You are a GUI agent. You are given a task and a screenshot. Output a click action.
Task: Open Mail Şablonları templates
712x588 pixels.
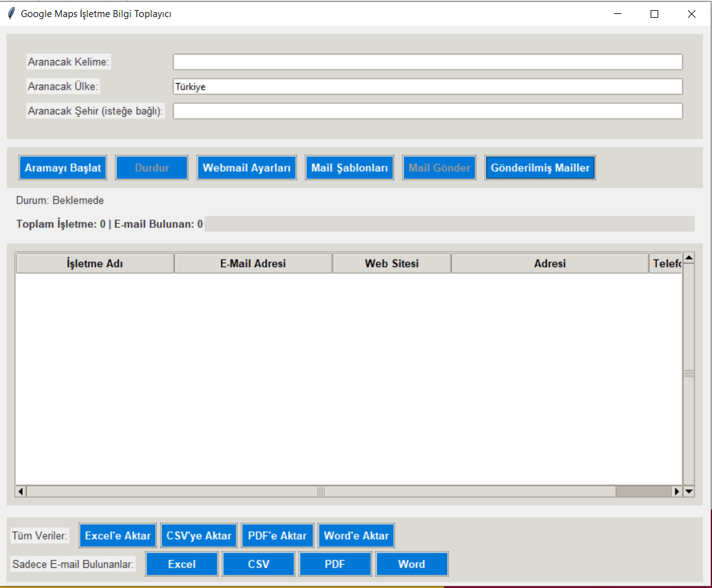point(349,168)
